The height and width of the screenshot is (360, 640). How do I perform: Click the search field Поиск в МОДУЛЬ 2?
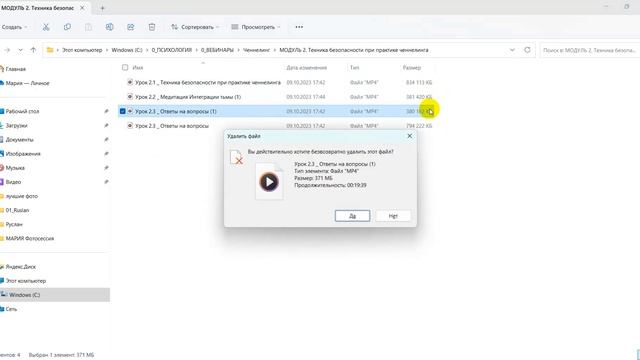[589, 50]
